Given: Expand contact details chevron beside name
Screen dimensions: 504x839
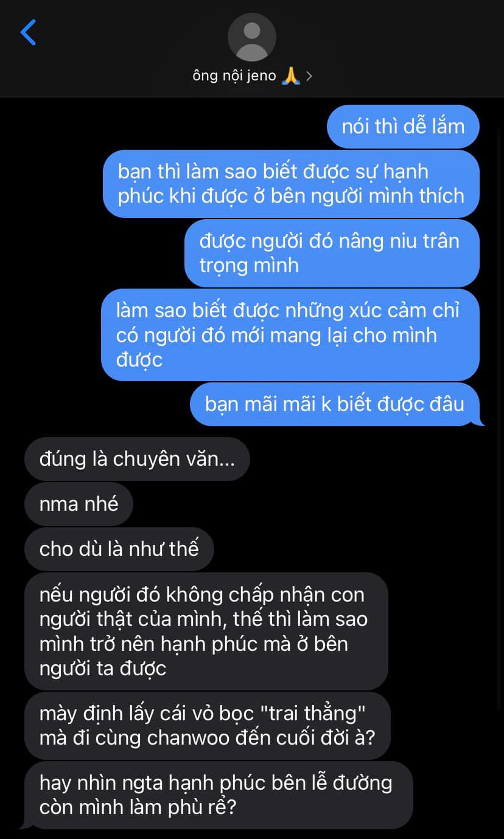Looking at the screenshot, I should coord(309,77).
